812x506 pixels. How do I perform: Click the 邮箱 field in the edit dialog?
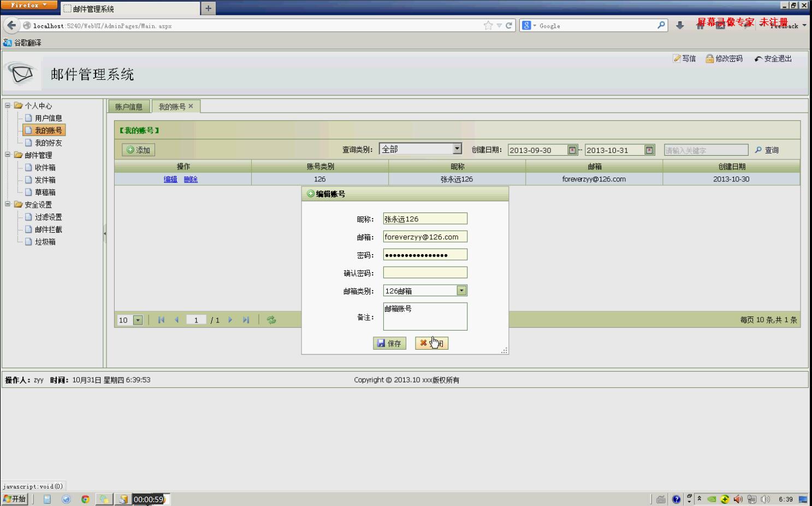(x=425, y=237)
